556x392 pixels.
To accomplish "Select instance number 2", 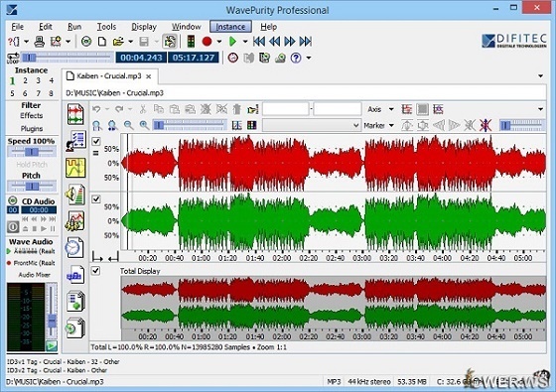I will (25, 80).
